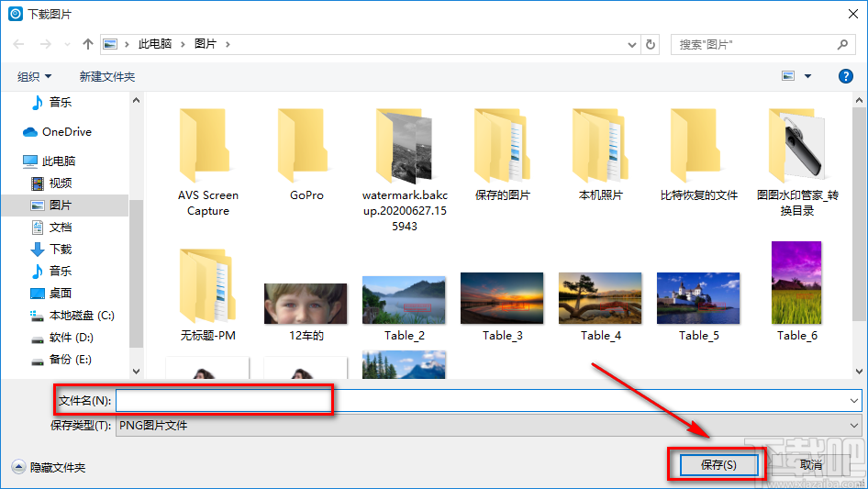The height and width of the screenshot is (489, 868).
Task: Open OneDrive in the sidebar
Action: 57,132
